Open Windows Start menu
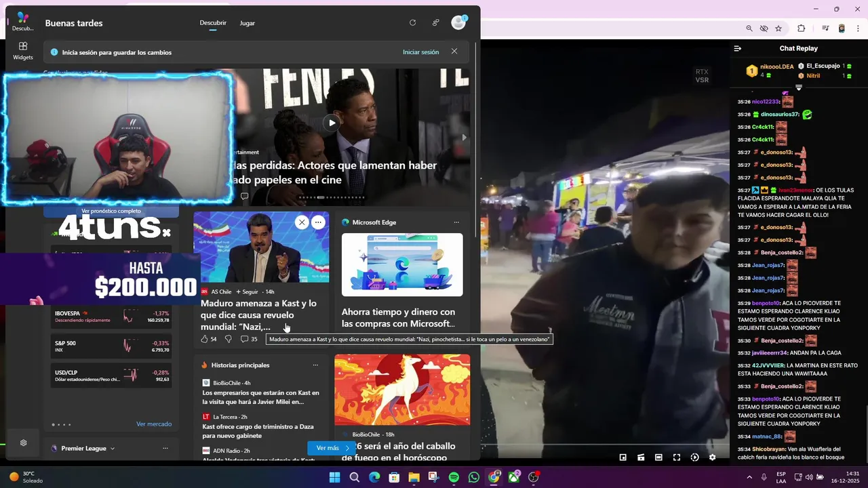The image size is (868, 488). pos(334,477)
